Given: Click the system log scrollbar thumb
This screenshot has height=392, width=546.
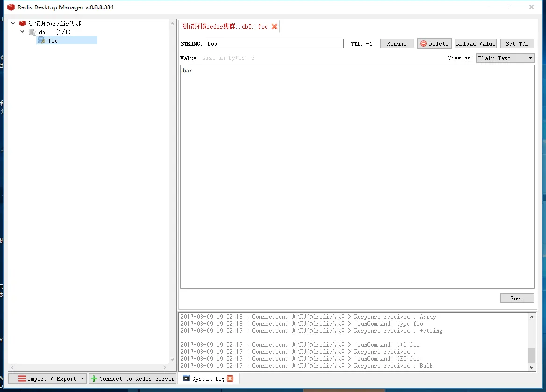Looking at the screenshot, I should tap(532, 355).
